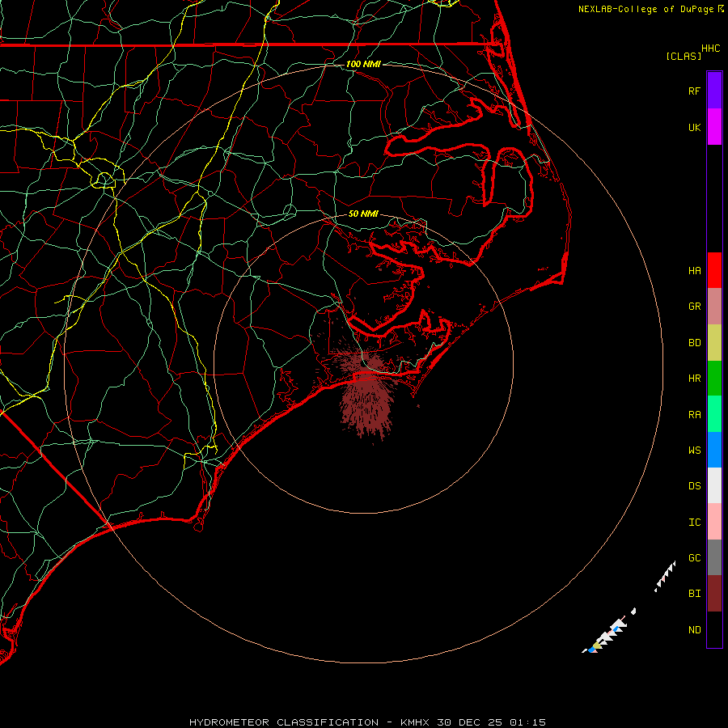Screen dimensions: 728x728
Task: Click the HR legend label
Action: (694, 379)
